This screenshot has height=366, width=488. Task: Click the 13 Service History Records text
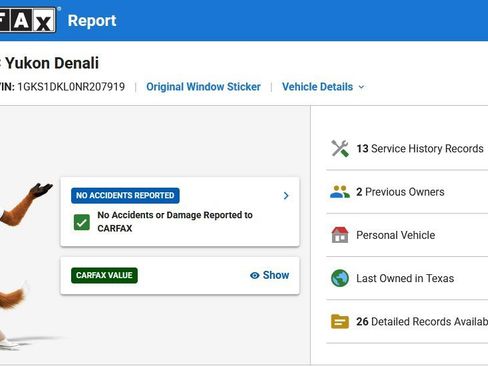click(420, 148)
